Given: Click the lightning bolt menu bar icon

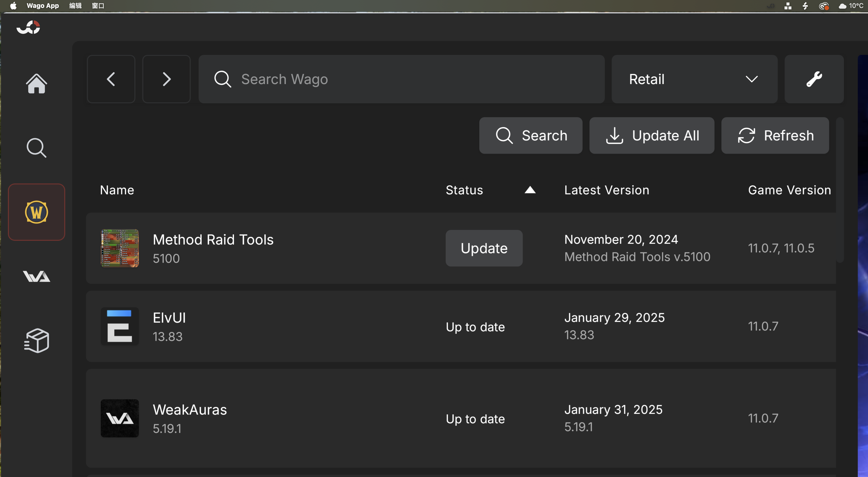Looking at the screenshot, I should click(x=805, y=6).
